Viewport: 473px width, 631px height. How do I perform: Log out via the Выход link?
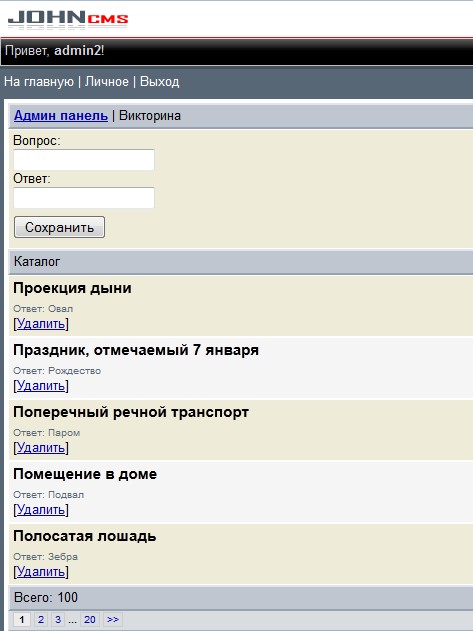(159, 82)
